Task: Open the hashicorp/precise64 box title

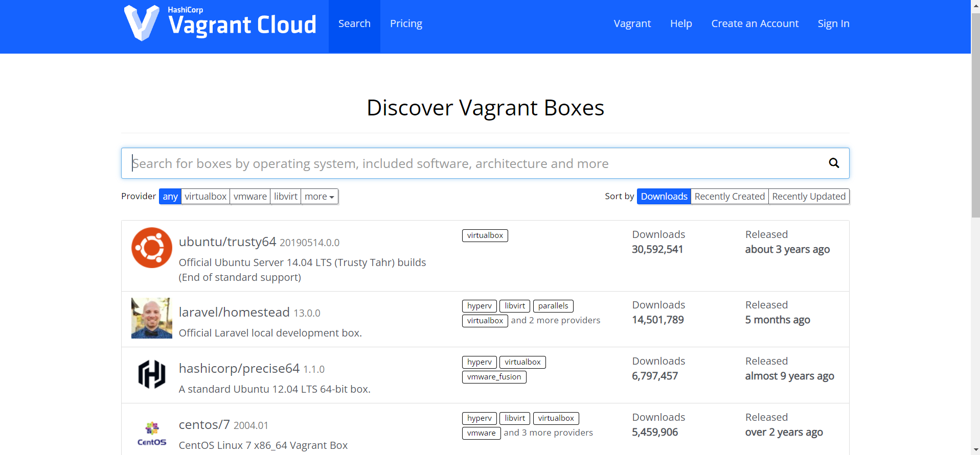Action: click(239, 368)
